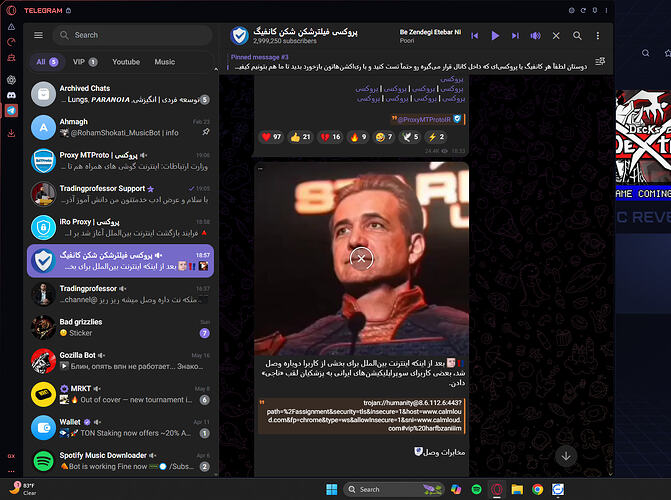Open the MRKT channel
Image resolution: width=671 pixels, height=500 pixels.
pyautogui.click(x=121, y=394)
